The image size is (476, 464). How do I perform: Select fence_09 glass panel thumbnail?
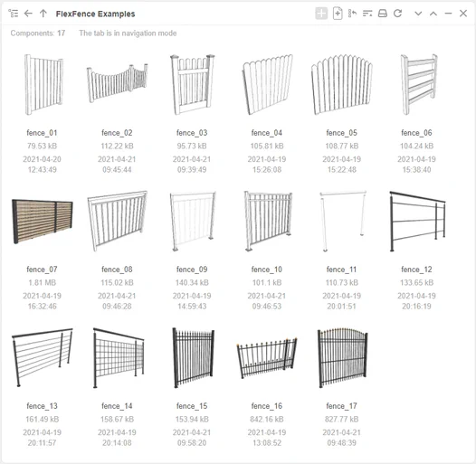193,221
